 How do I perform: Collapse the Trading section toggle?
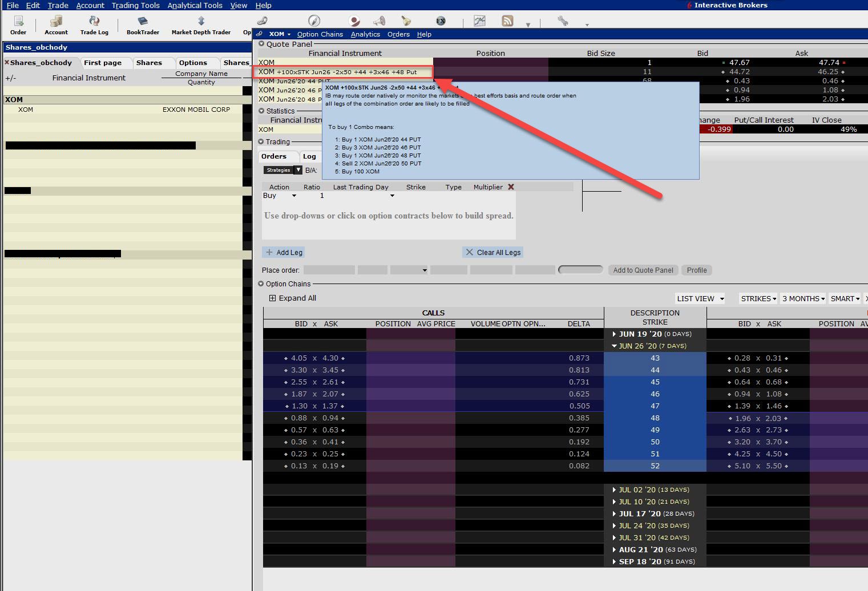click(x=261, y=142)
